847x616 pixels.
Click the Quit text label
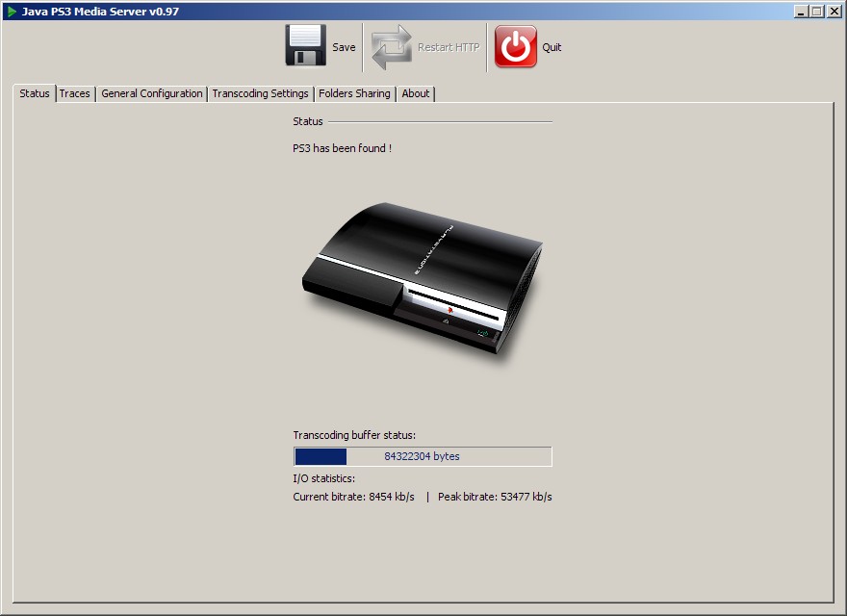[552, 47]
